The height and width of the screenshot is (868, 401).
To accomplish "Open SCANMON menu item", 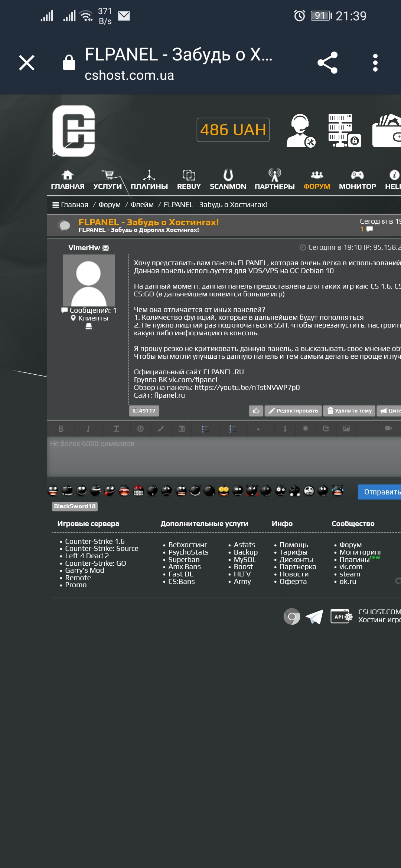I will (x=228, y=180).
